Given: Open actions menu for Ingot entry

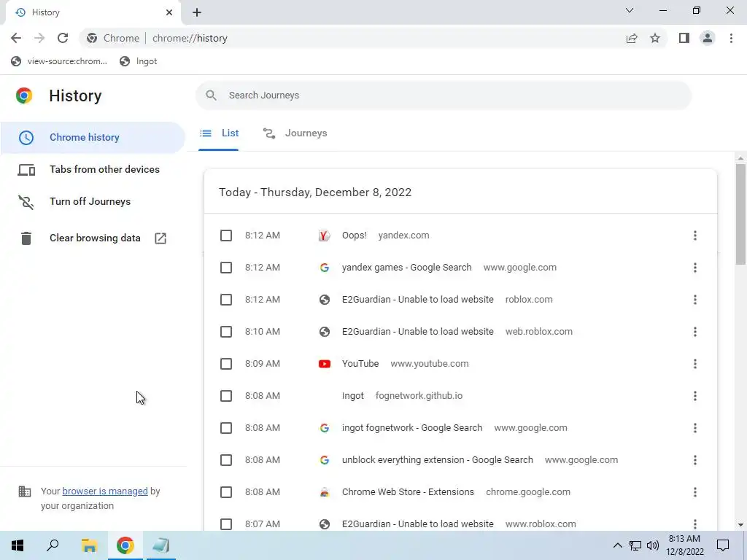Looking at the screenshot, I should click(694, 396).
